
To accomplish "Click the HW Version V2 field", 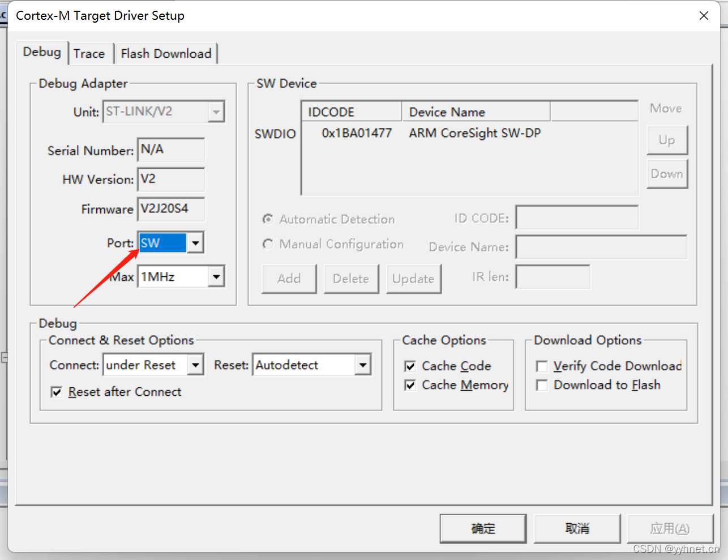I will pos(171,179).
